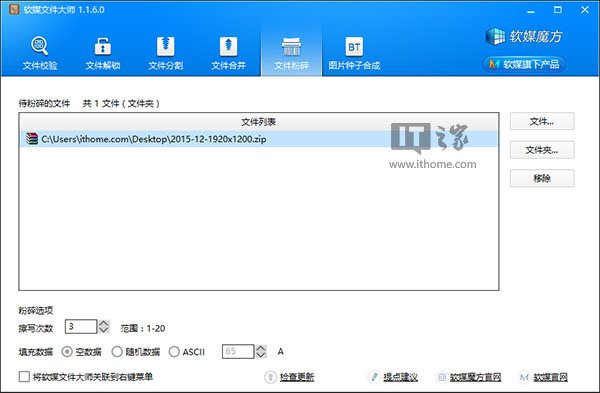
Task: Click the 文件... add file button
Action: click(542, 122)
